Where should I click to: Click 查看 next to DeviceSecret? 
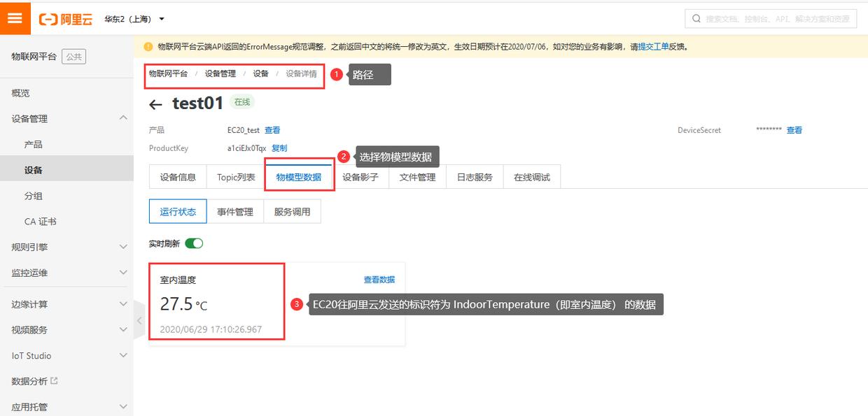pos(793,129)
